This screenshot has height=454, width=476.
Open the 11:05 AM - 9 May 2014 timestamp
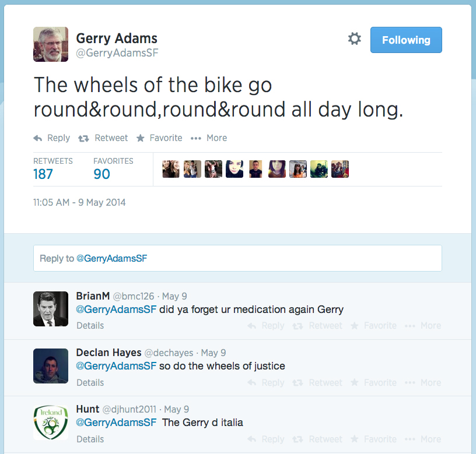[x=79, y=203]
